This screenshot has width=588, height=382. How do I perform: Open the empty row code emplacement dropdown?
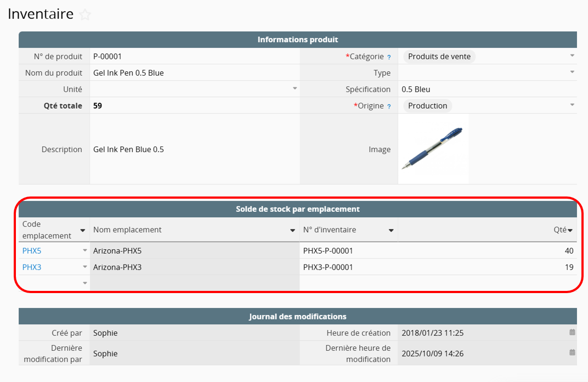point(85,283)
